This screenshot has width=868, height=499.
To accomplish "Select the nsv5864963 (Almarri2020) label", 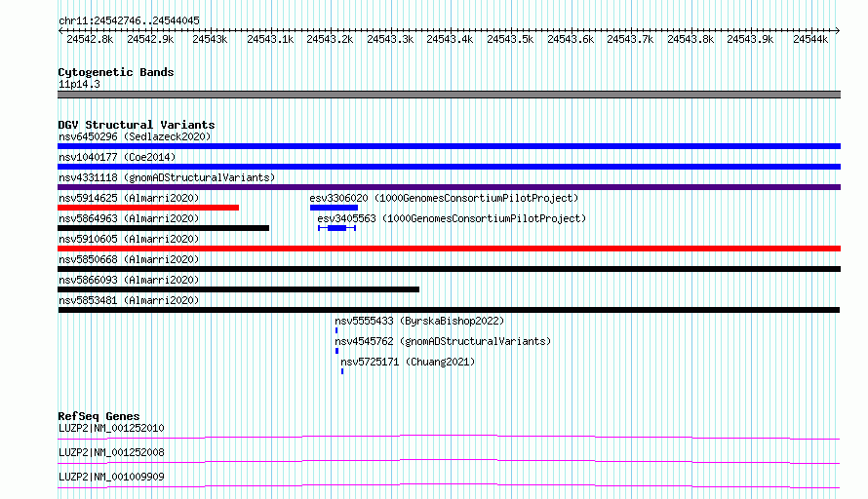I will [129, 218].
